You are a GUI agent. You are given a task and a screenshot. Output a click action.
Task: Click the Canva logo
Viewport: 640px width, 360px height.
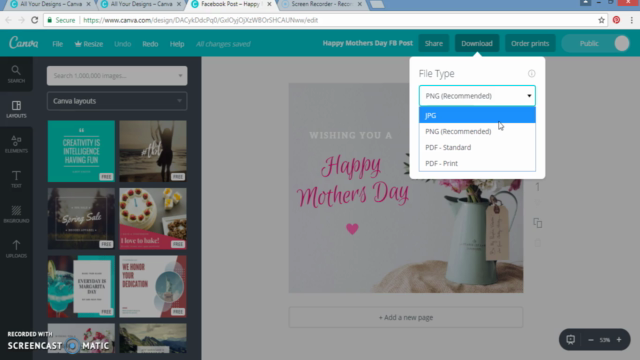[x=24, y=43]
